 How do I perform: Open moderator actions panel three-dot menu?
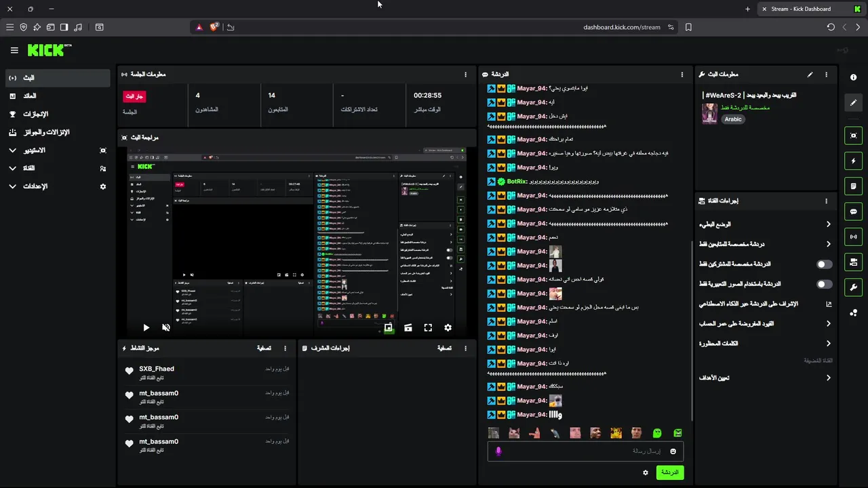coord(465,348)
